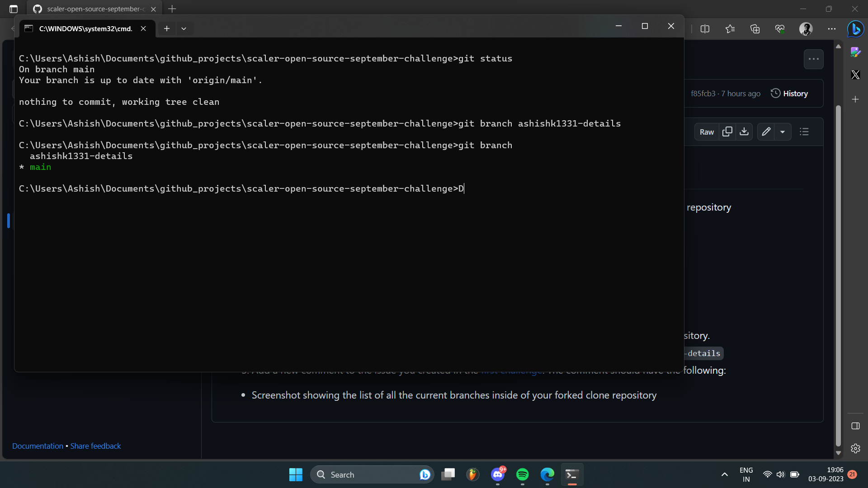Open the X panel in the sidebar
The width and height of the screenshot is (868, 488).
tap(856, 74)
